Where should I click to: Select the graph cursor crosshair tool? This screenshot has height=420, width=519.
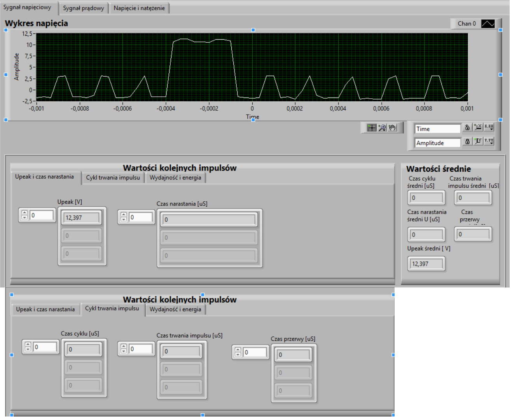tap(372, 128)
